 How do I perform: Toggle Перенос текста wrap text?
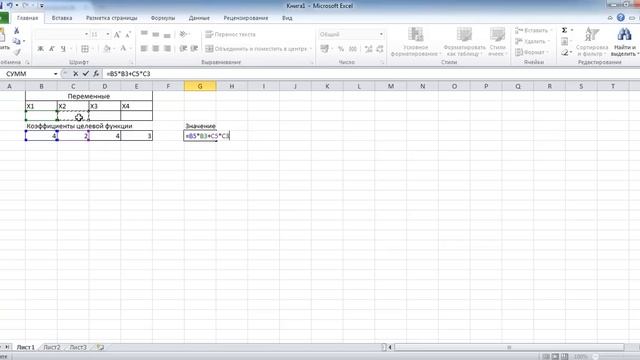(231, 34)
